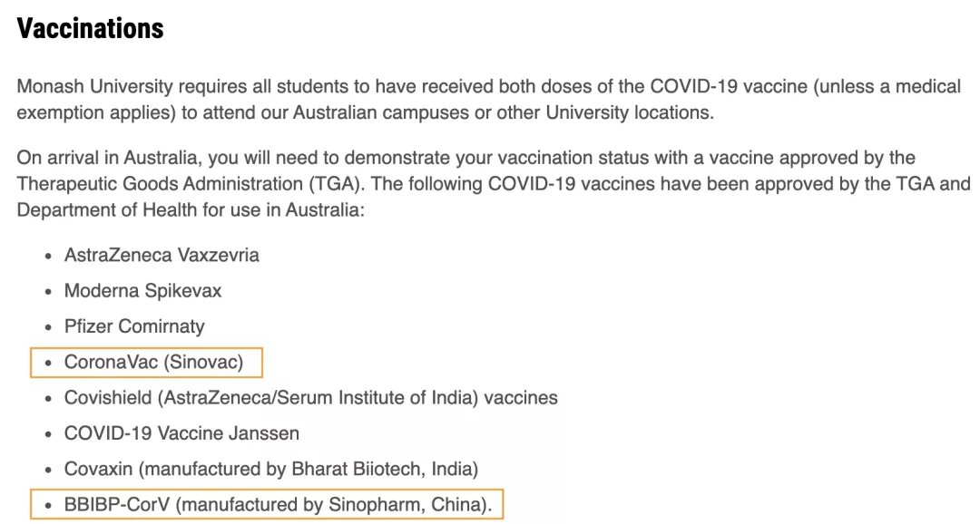This screenshot has width=980, height=524.
Task: Click the words Monash University
Action: (94, 86)
